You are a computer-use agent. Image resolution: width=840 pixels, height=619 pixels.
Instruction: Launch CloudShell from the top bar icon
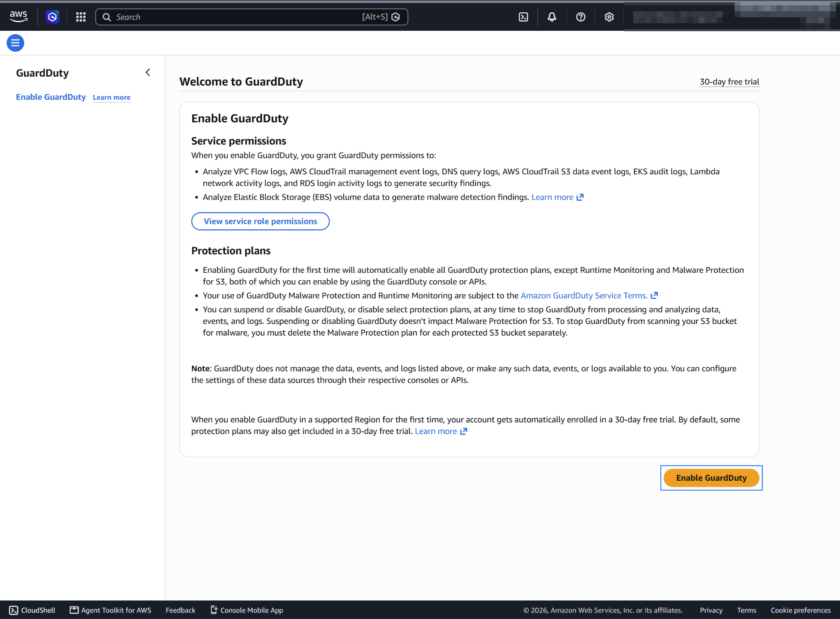(523, 17)
